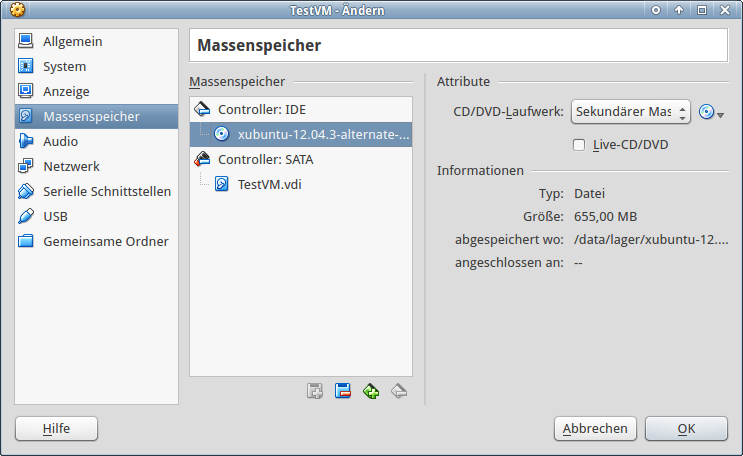Click the Abbrechen button

pyautogui.click(x=595, y=428)
